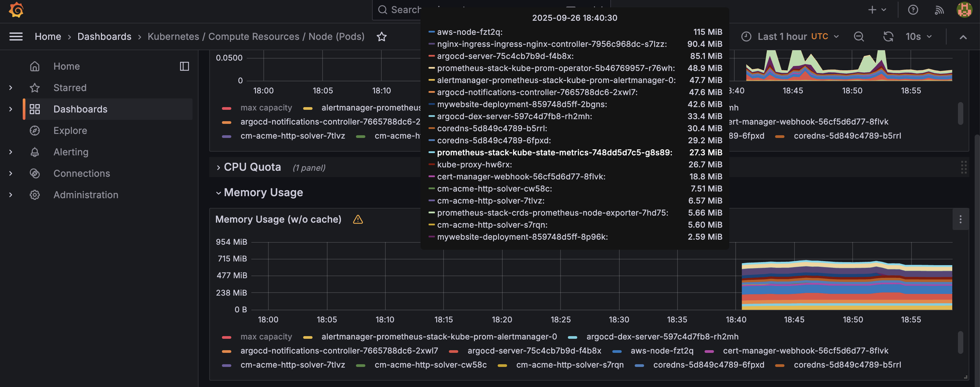
Task: Click the zoom out time range icon
Action: pyautogui.click(x=859, y=36)
